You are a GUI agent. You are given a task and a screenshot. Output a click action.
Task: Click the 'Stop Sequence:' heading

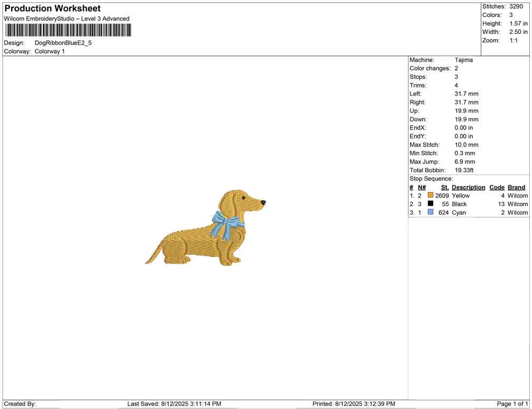431,179
